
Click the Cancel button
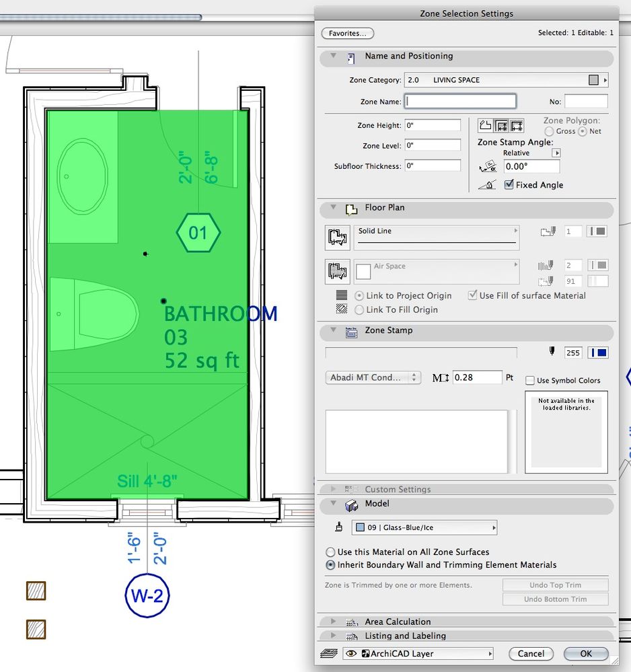pyautogui.click(x=531, y=654)
